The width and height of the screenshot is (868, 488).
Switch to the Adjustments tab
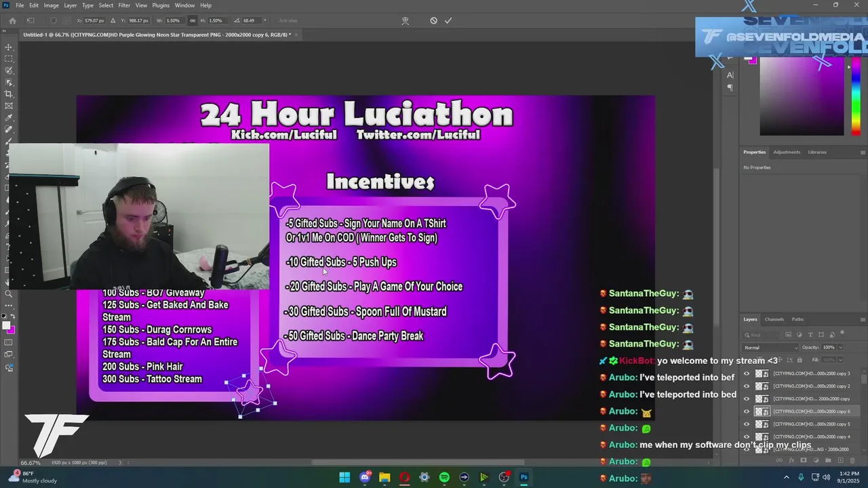point(787,152)
